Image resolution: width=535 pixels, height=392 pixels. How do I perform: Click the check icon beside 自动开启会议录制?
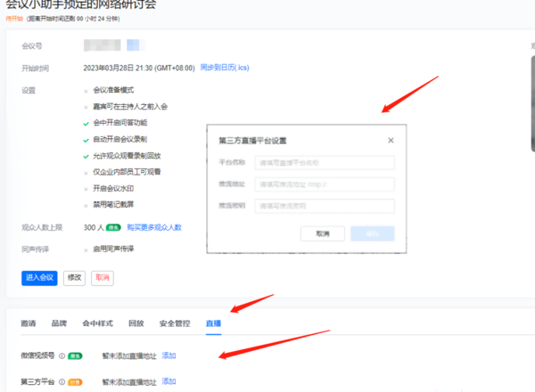click(86, 140)
